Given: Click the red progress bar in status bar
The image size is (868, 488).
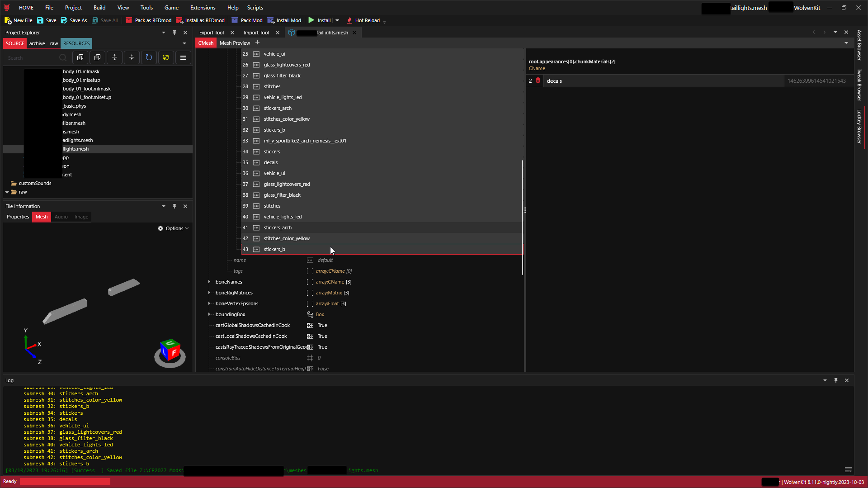Looking at the screenshot, I should tap(65, 482).
